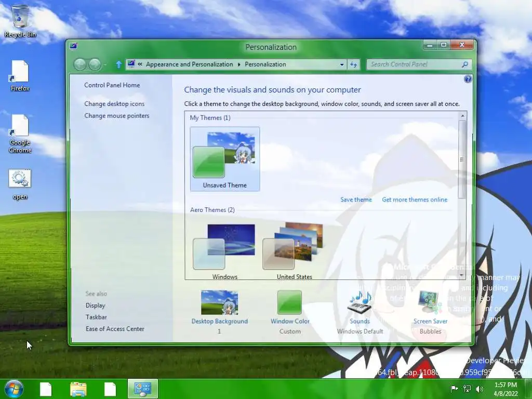Open Help with the question mark icon

pyautogui.click(x=468, y=79)
